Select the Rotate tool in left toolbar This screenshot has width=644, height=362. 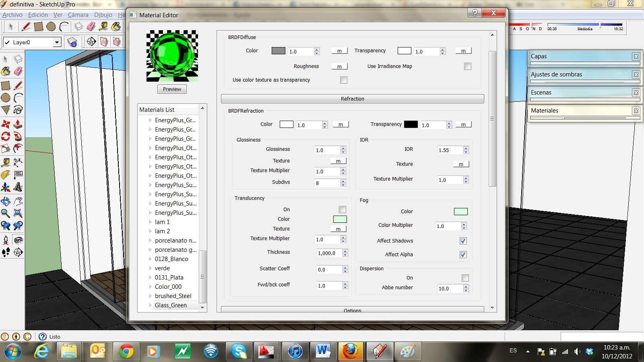pos(6,136)
